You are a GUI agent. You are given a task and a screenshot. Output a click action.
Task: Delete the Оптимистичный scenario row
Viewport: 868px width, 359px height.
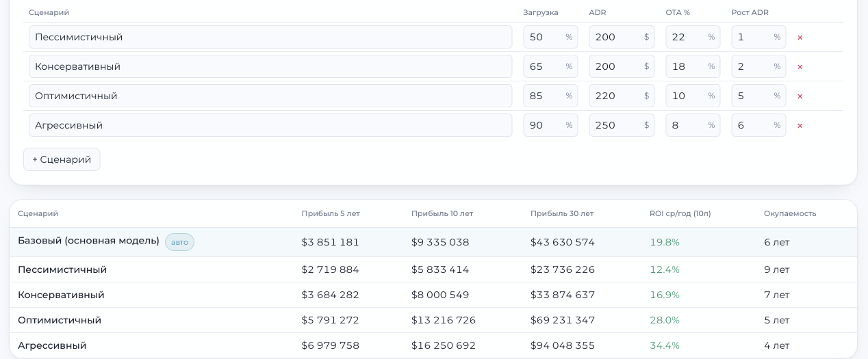tap(800, 96)
